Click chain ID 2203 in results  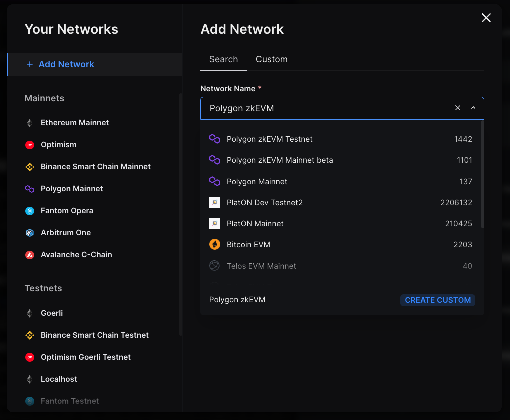[463, 244]
